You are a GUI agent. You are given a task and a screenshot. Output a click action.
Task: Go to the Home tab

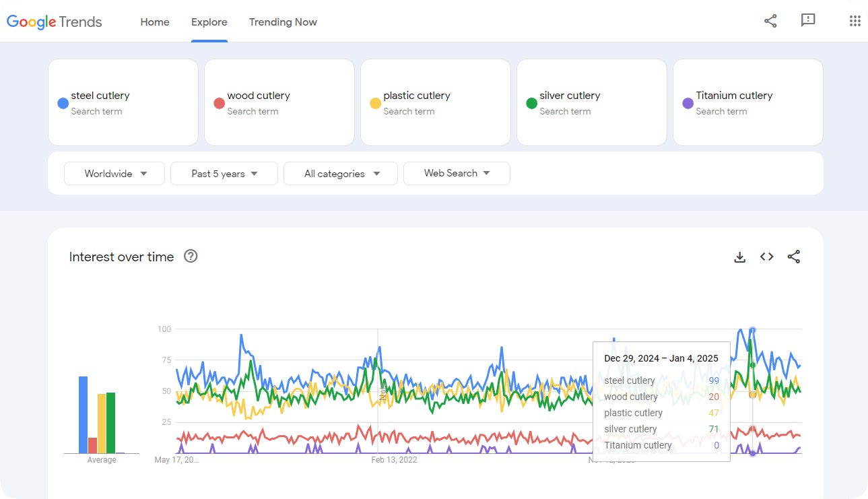155,22
